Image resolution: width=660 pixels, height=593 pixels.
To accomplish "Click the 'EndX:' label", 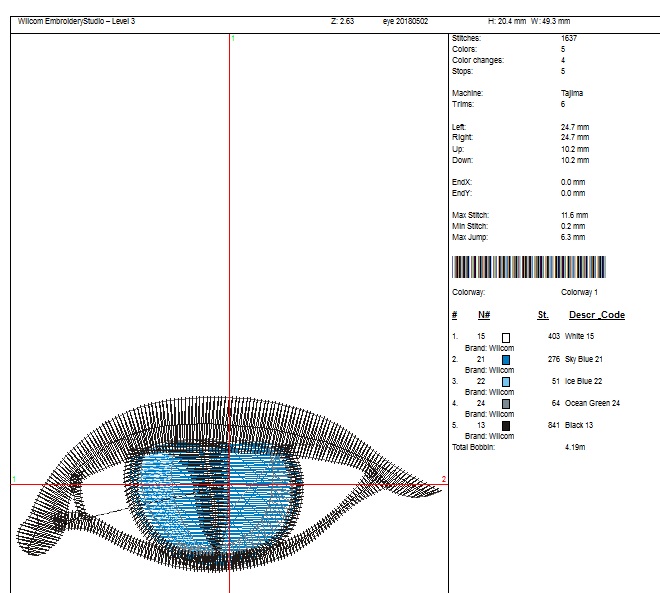I will 462,182.
